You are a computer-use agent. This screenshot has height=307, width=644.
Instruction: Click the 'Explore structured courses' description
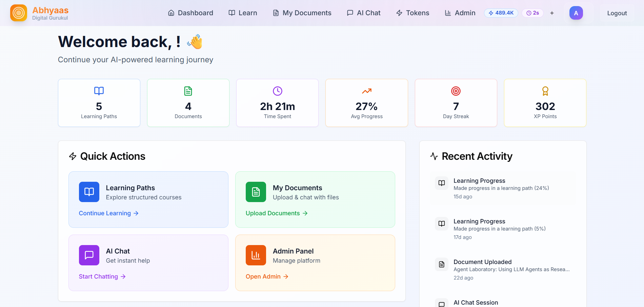pos(144,197)
